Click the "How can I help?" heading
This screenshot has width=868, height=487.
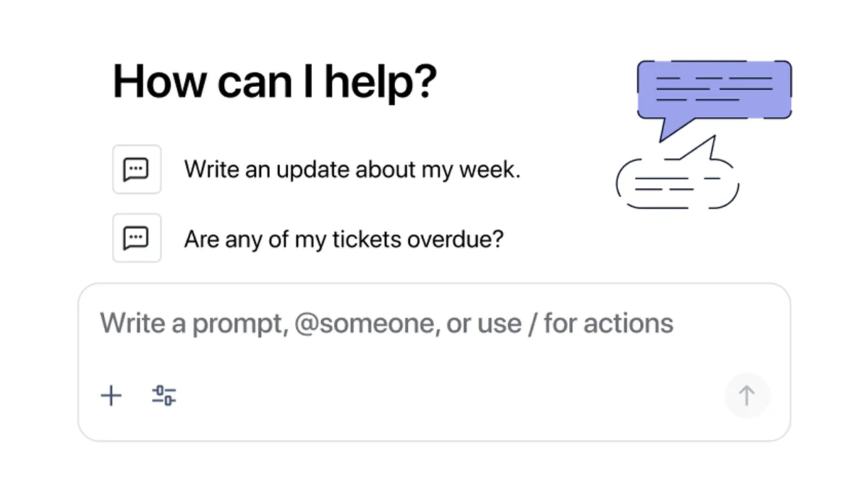click(275, 81)
